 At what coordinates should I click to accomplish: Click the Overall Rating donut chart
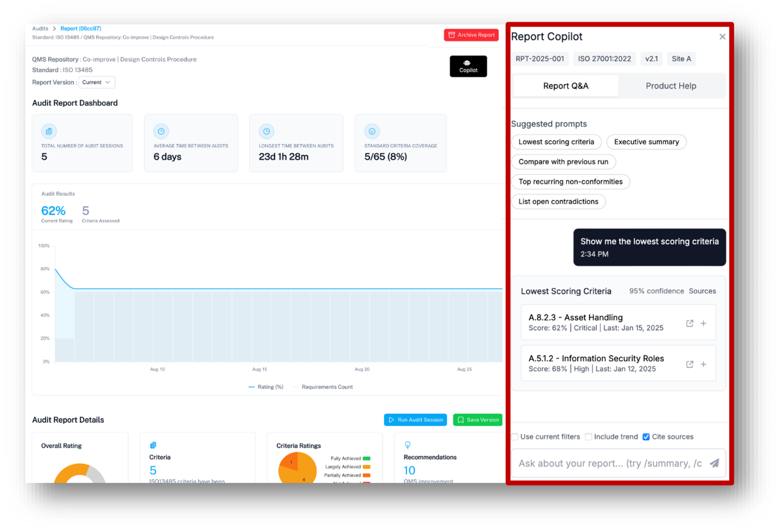click(x=79, y=473)
